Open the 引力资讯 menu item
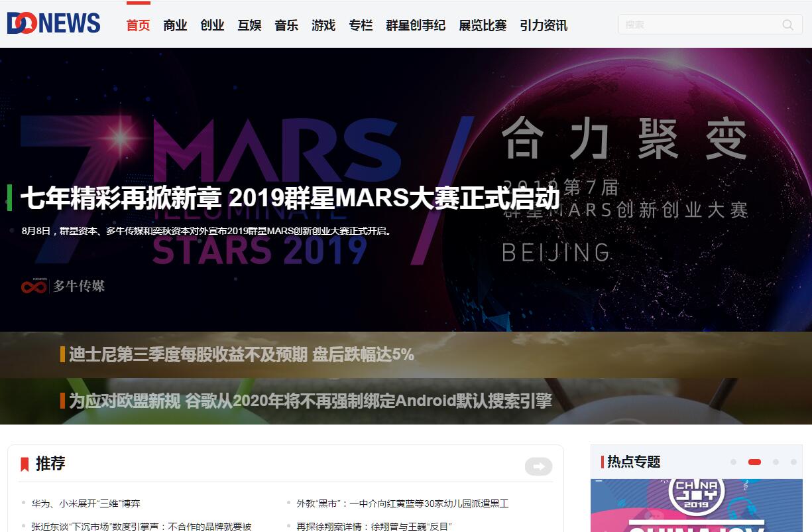 (x=544, y=25)
